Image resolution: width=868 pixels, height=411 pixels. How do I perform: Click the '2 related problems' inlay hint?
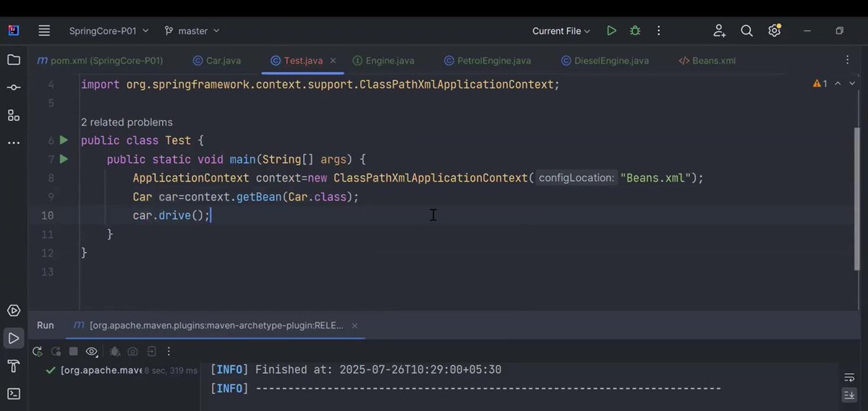127,122
